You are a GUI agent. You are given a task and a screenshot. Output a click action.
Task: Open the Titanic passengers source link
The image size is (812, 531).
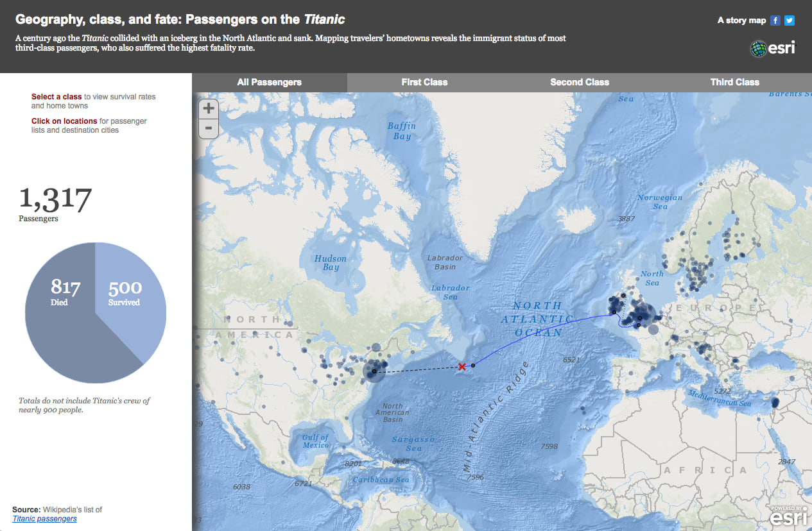(44, 519)
